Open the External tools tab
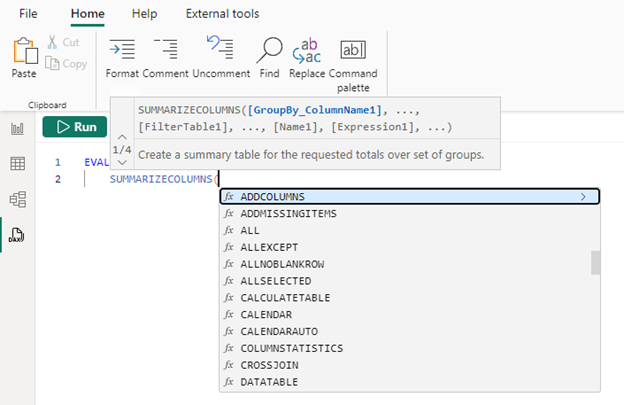This screenshot has height=405, width=624. click(222, 14)
